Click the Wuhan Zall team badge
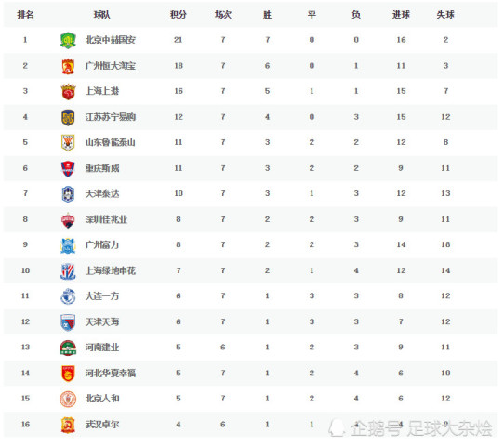This screenshot has height=446, width=504. click(68, 425)
